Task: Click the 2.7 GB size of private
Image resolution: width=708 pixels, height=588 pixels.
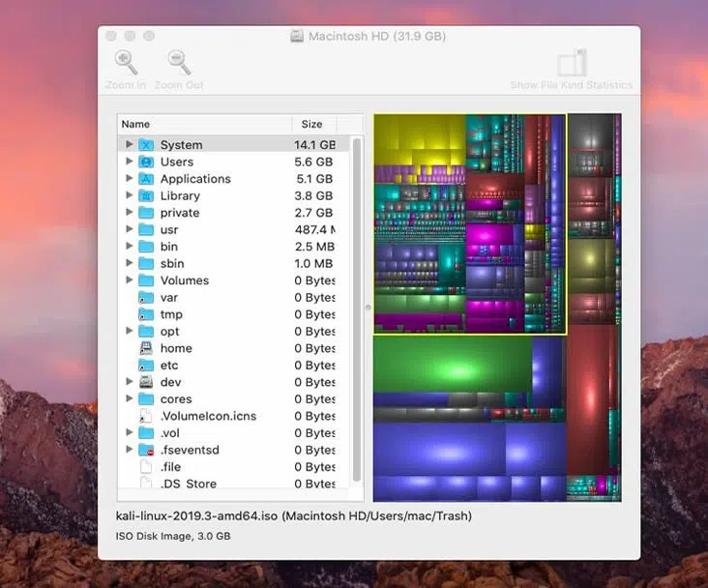Action: (x=313, y=213)
